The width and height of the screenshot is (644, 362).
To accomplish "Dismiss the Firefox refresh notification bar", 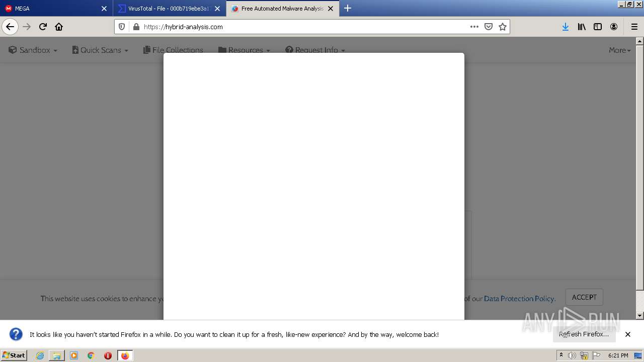I will pyautogui.click(x=628, y=334).
